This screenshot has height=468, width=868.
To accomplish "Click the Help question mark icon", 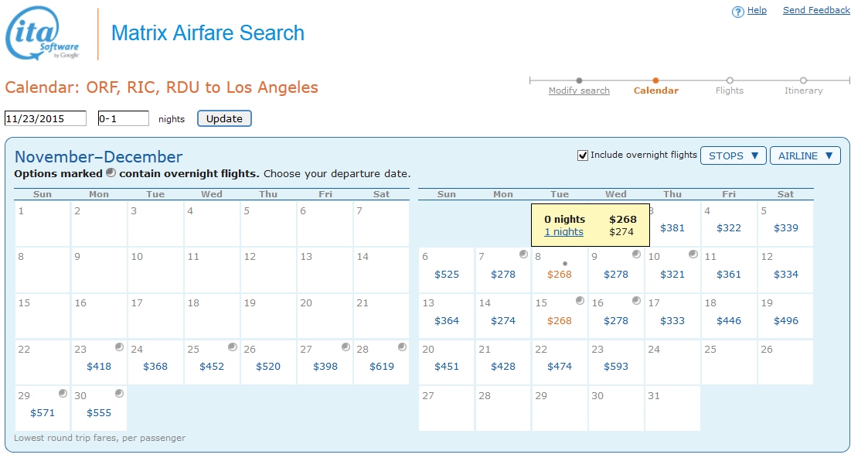I will click(x=737, y=11).
